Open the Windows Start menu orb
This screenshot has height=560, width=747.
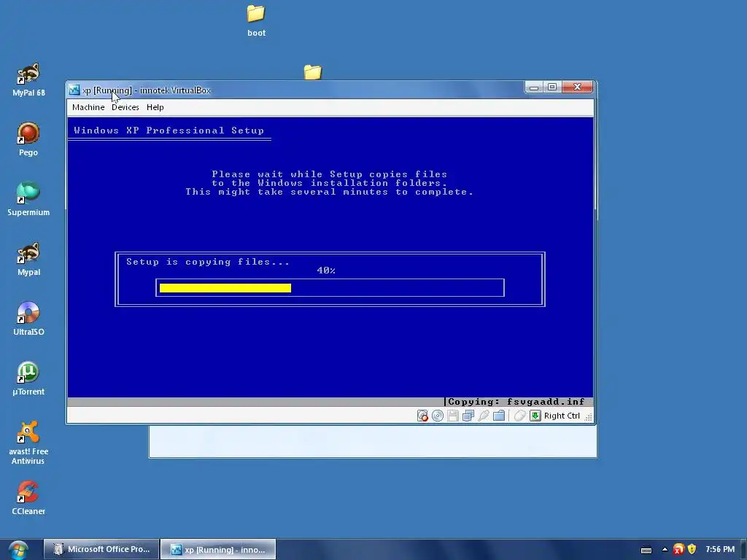(18, 550)
